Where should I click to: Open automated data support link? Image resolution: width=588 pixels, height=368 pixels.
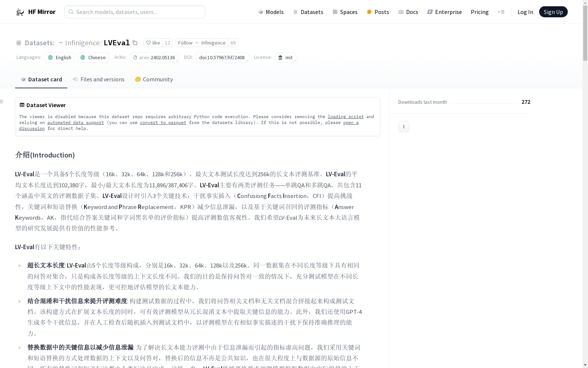click(76, 123)
